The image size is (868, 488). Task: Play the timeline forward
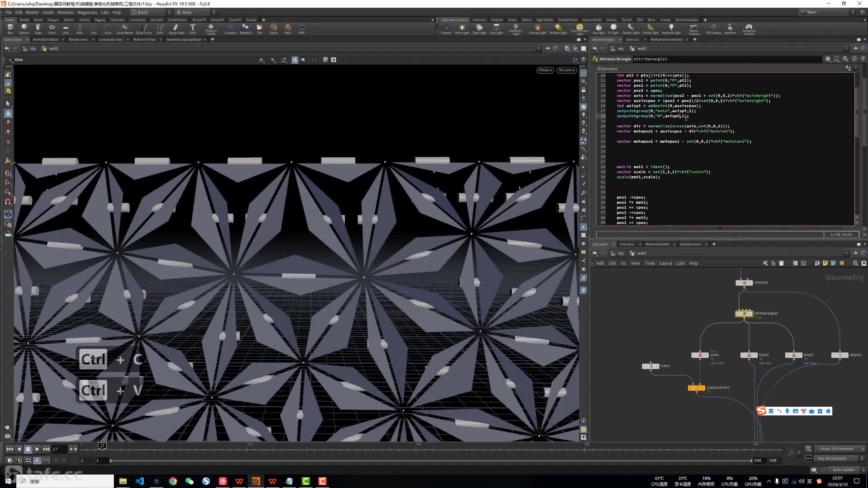37,449
